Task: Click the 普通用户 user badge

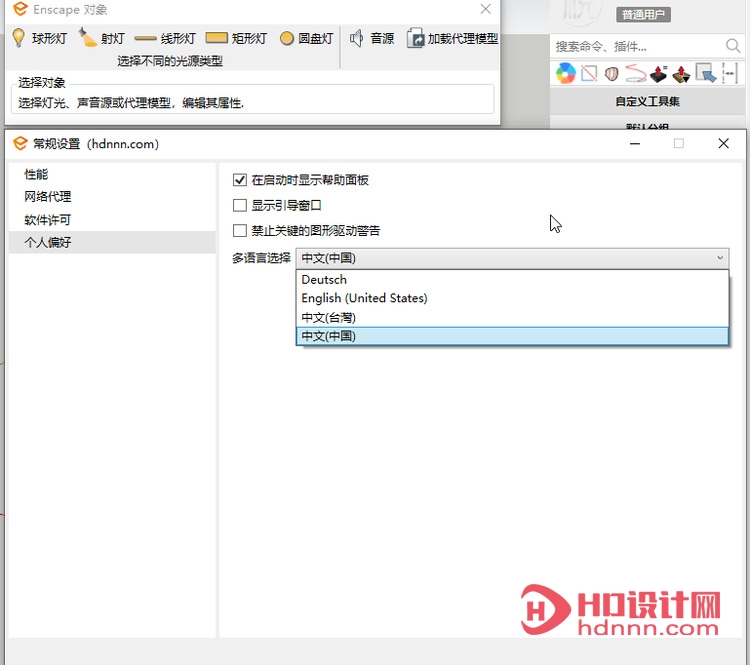Action: (643, 14)
